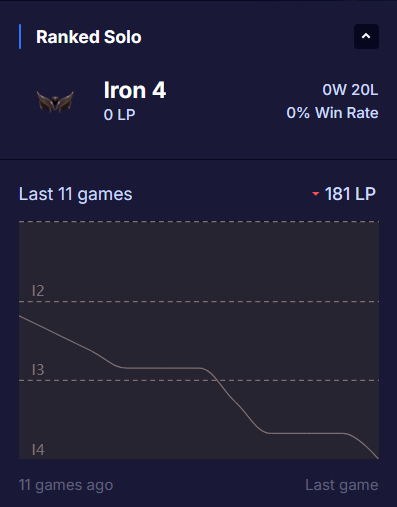Click the Iron rank emblem icon
This screenshot has height=507, width=397.
tap(55, 101)
